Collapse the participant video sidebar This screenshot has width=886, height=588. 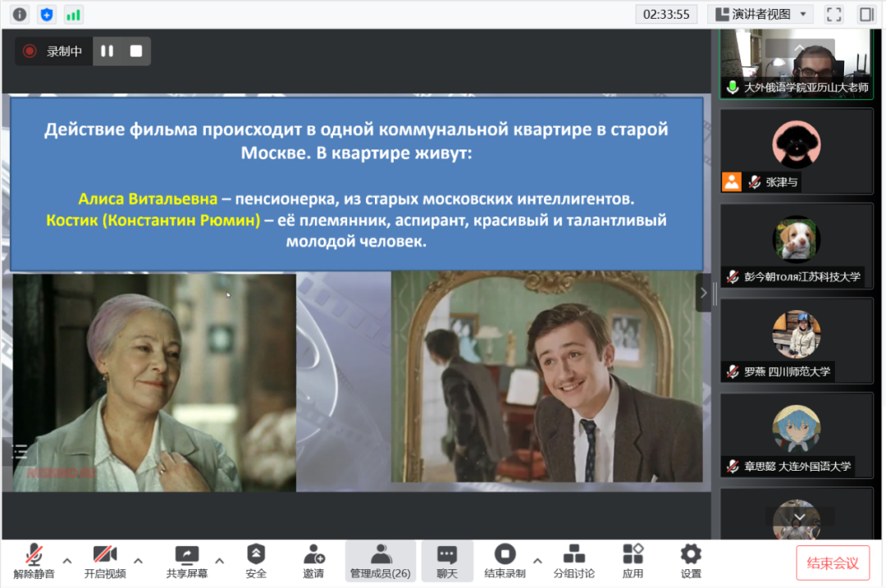(x=703, y=293)
